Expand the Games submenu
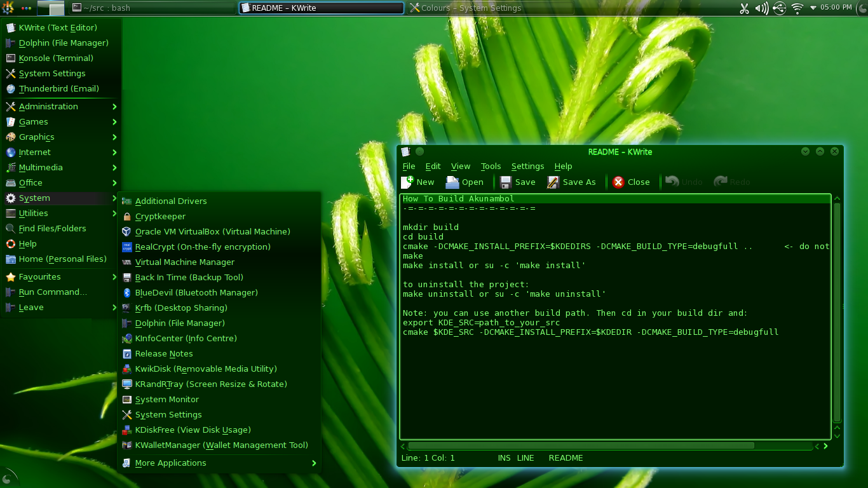This screenshot has width=868, height=488. [62, 121]
